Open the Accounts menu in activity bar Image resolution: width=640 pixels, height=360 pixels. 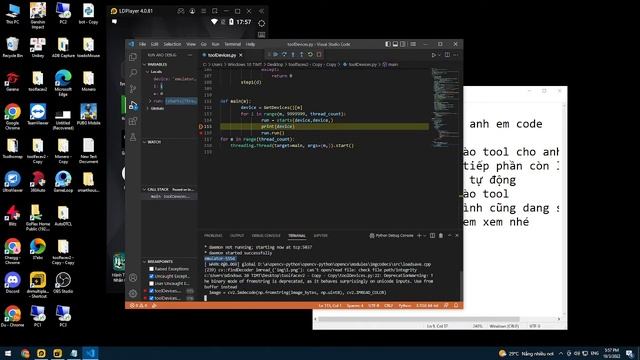point(133,278)
